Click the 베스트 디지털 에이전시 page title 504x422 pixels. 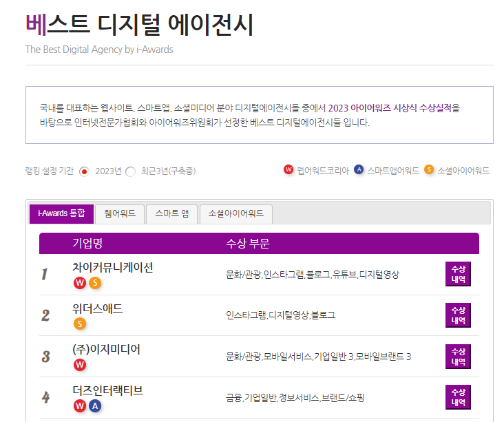click(140, 24)
